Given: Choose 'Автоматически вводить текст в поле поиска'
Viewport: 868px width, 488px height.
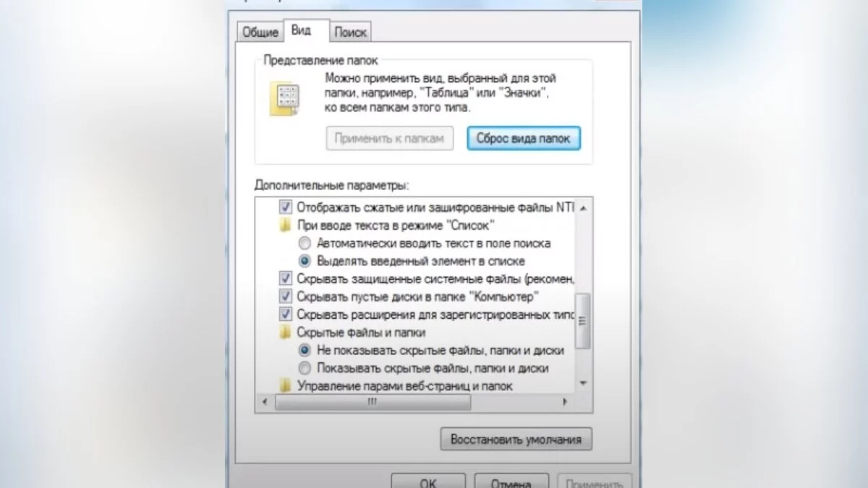Looking at the screenshot, I should coord(305,244).
